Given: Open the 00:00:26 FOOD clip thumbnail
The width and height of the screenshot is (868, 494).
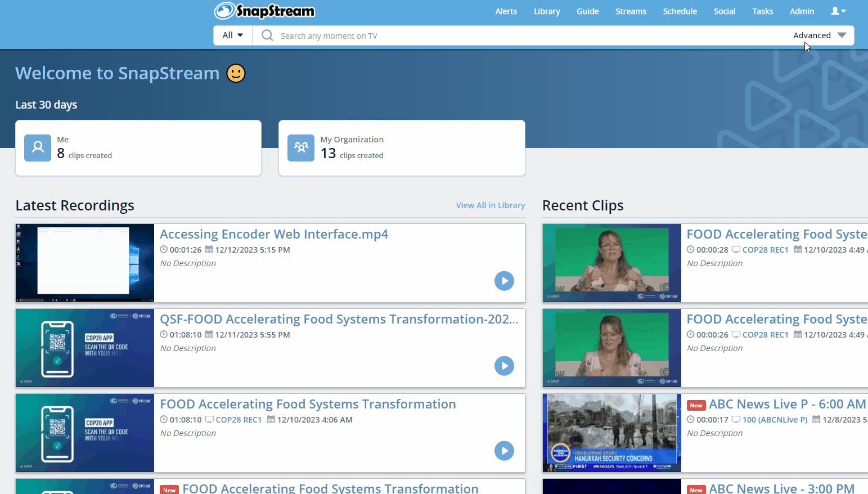Looking at the screenshot, I should (612, 348).
